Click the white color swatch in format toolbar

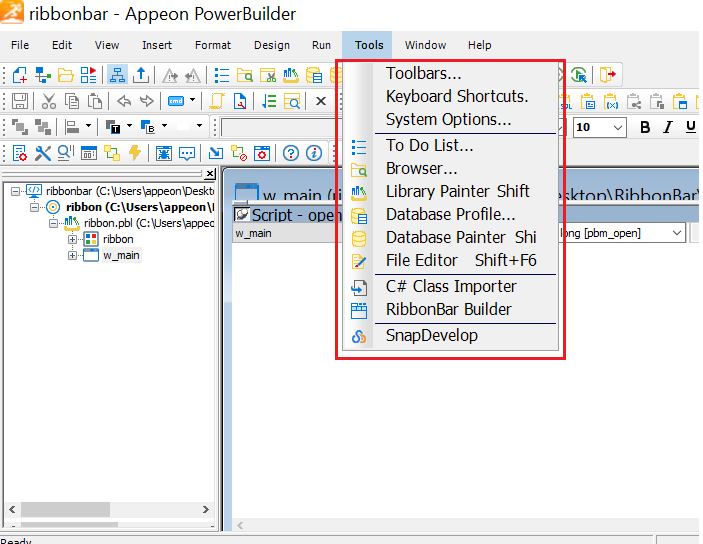[x=183, y=127]
